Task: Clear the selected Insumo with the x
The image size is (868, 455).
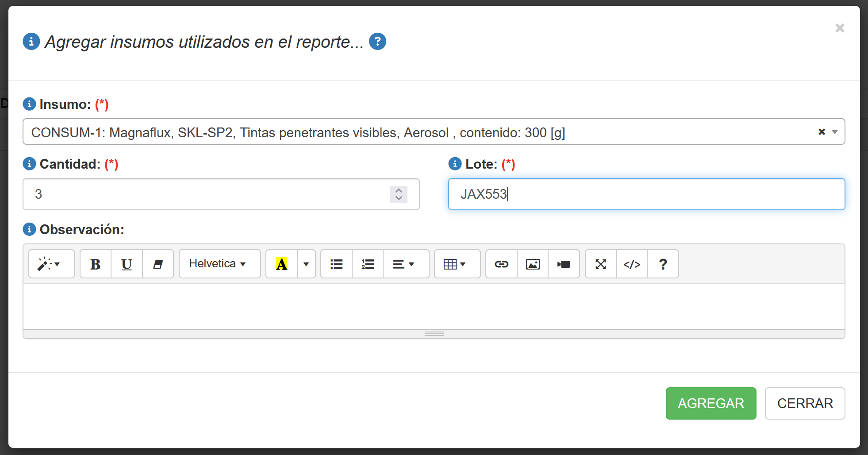Action: (822, 132)
